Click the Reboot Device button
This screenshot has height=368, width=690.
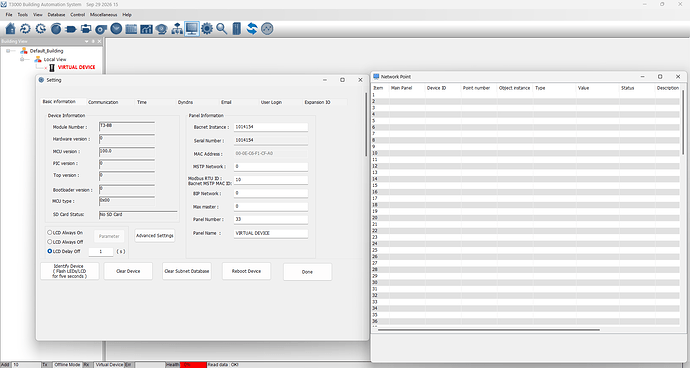point(246,271)
